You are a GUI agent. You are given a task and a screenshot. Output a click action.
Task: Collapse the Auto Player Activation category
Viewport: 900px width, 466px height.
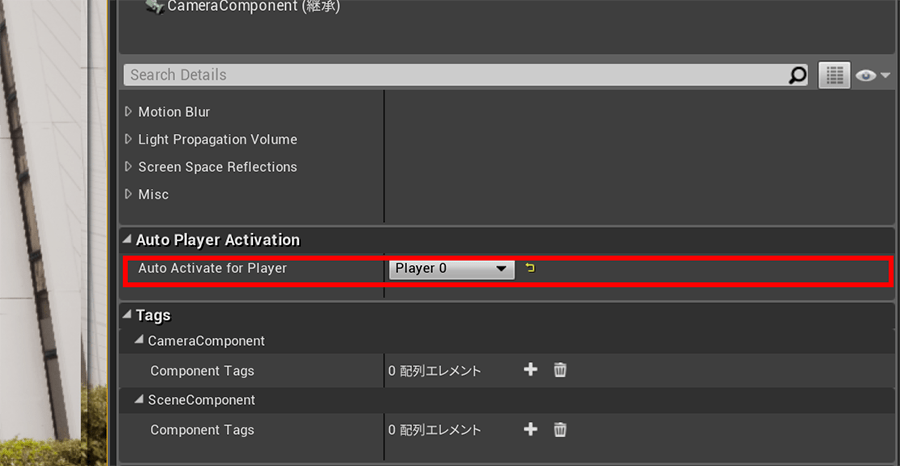click(x=127, y=240)
